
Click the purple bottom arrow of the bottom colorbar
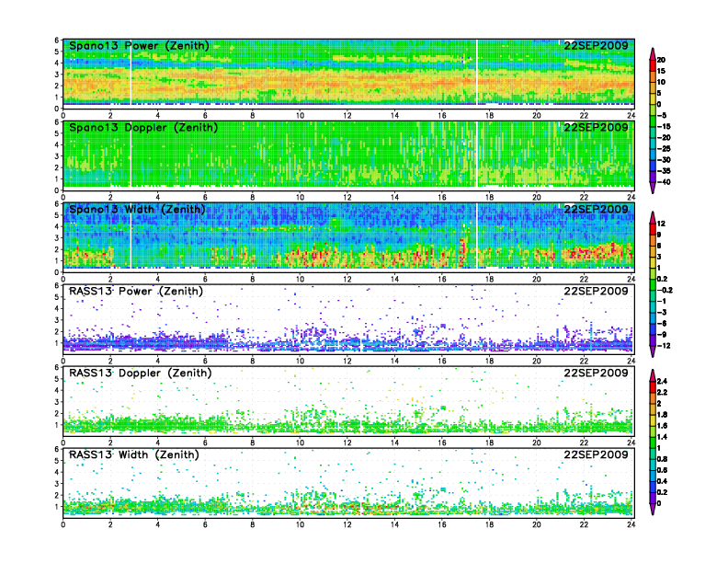[653, 509]
